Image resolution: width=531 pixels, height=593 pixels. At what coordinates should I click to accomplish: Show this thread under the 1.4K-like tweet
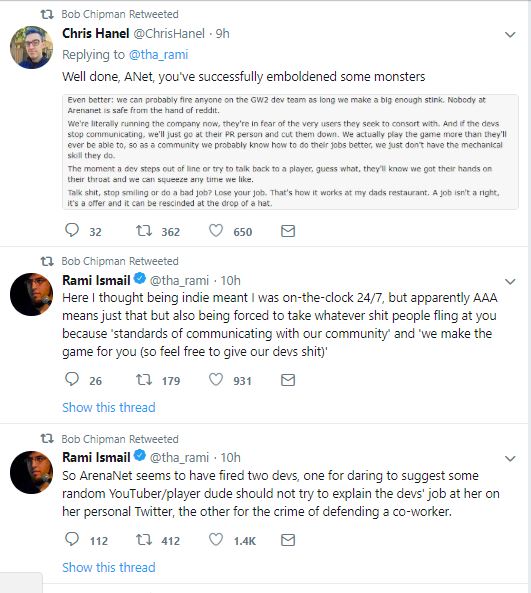(x=109, y=567)
